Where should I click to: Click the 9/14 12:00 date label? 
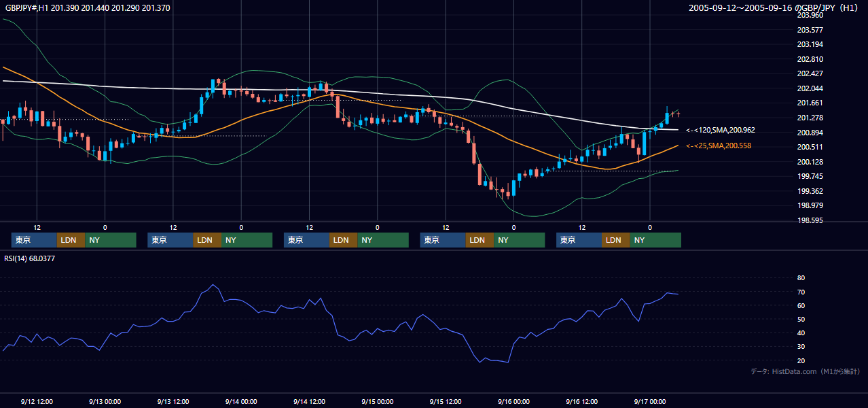310,402
